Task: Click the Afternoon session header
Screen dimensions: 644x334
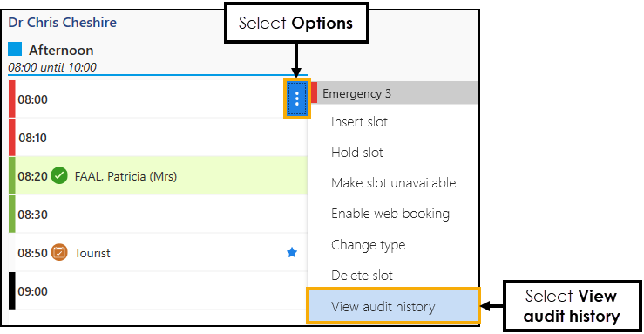Action: 61,50
